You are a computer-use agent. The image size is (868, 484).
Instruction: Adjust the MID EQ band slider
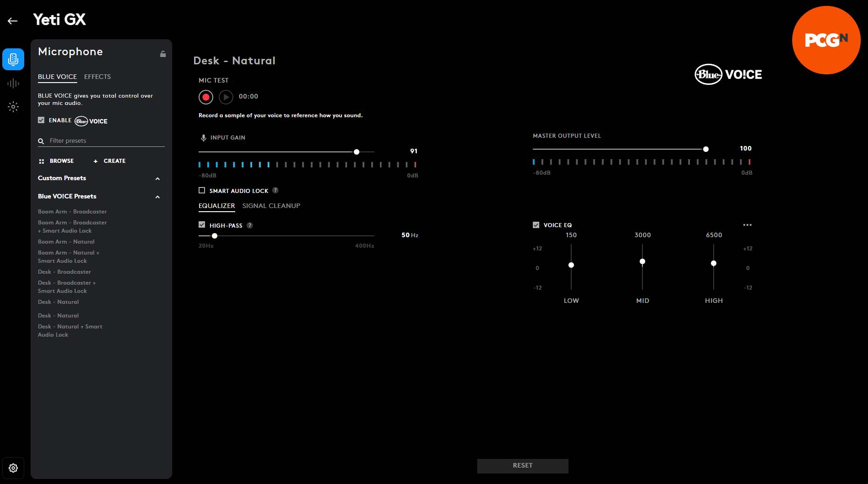click(642, 261)
